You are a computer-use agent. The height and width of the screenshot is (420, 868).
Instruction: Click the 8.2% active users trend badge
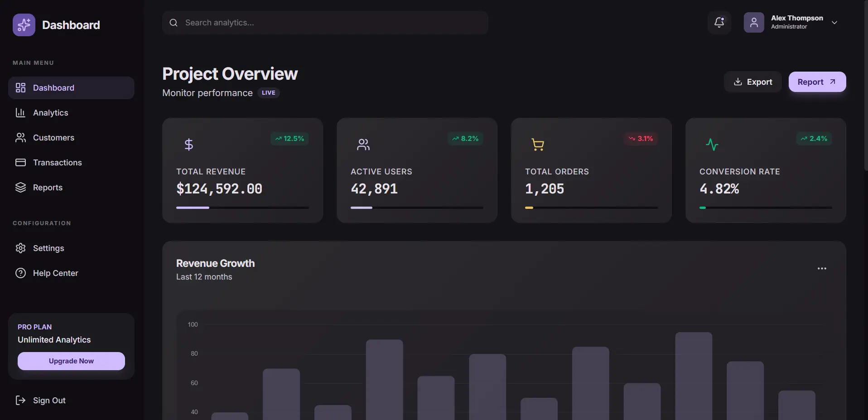[x=465, y=139]
